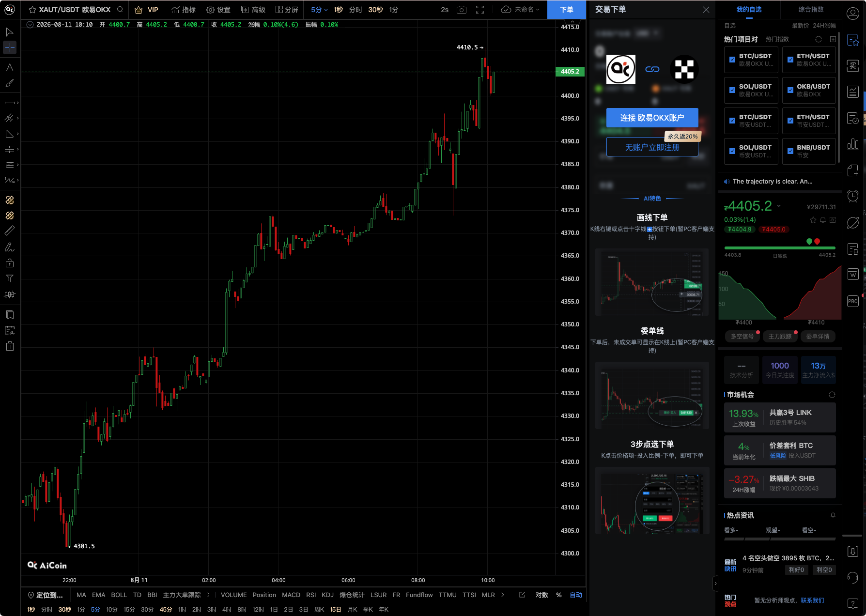Select the crosshair cursor tool
Viewport: 866px width, 616px height.
pos(10,47)
